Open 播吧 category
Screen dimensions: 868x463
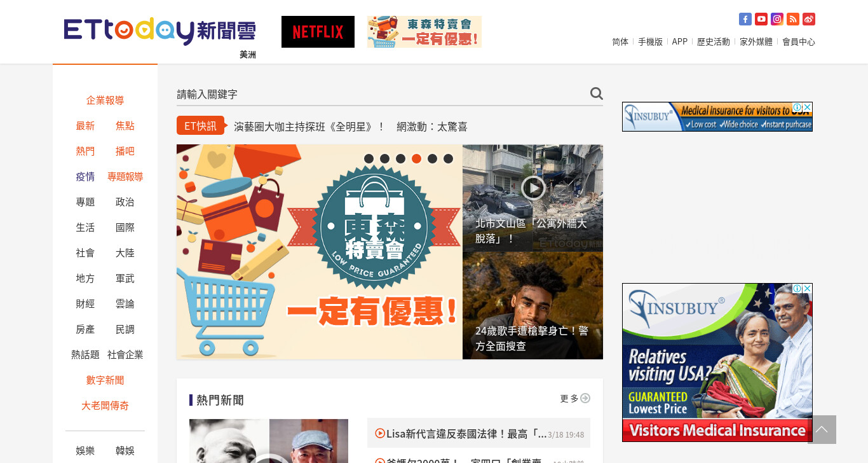[x=125, y=151]
